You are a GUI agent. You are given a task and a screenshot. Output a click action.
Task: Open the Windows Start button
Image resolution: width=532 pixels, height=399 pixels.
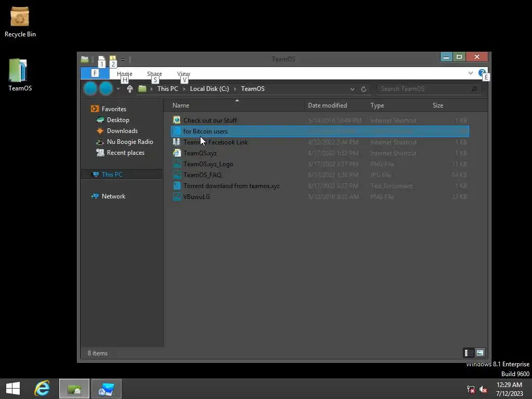click(x=13, y=389)
